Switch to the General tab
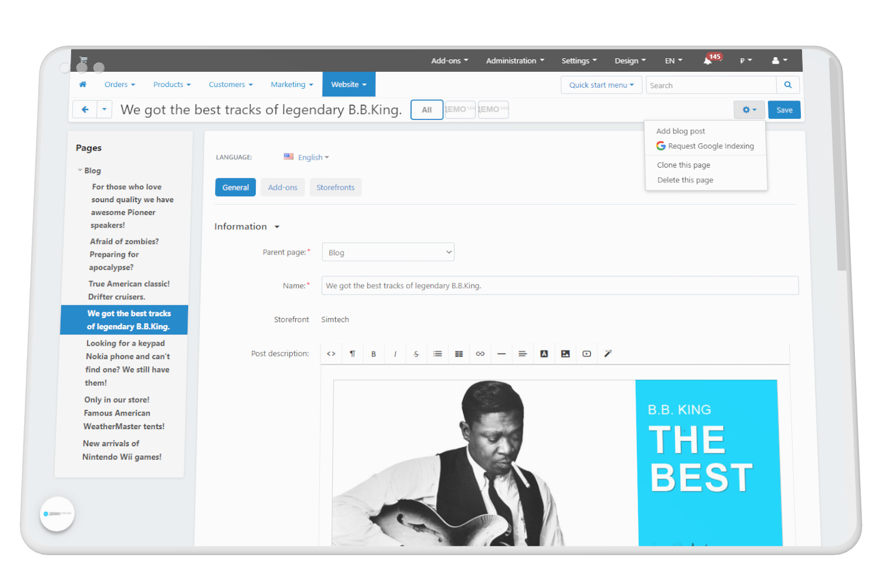The image size is (882, 588). pos(235,188)
